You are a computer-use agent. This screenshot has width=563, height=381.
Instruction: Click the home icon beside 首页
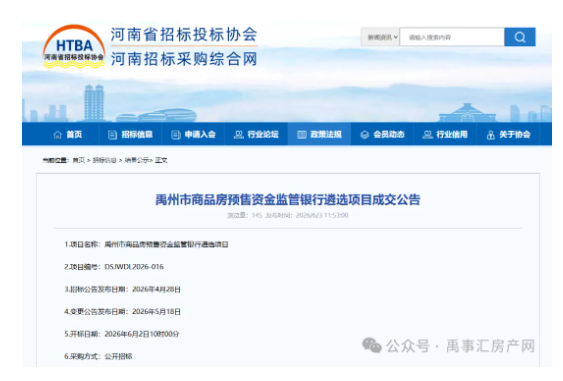click(57, 135)
